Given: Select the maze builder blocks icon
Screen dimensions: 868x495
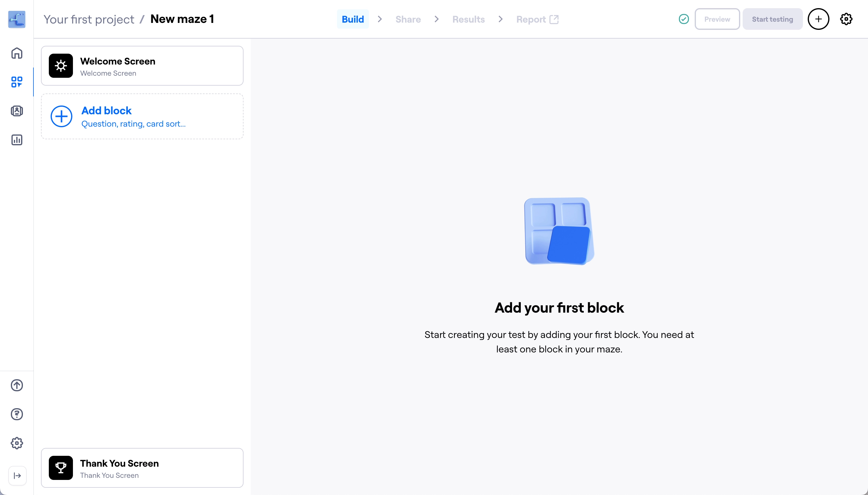Looking at the screenshot, I should click(17, 82).
